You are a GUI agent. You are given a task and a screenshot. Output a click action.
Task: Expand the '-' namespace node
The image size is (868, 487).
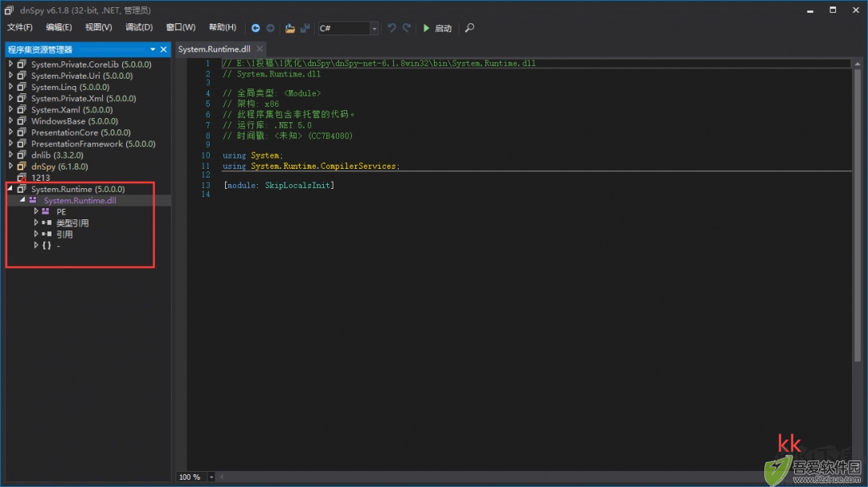[x=36, y=245]
